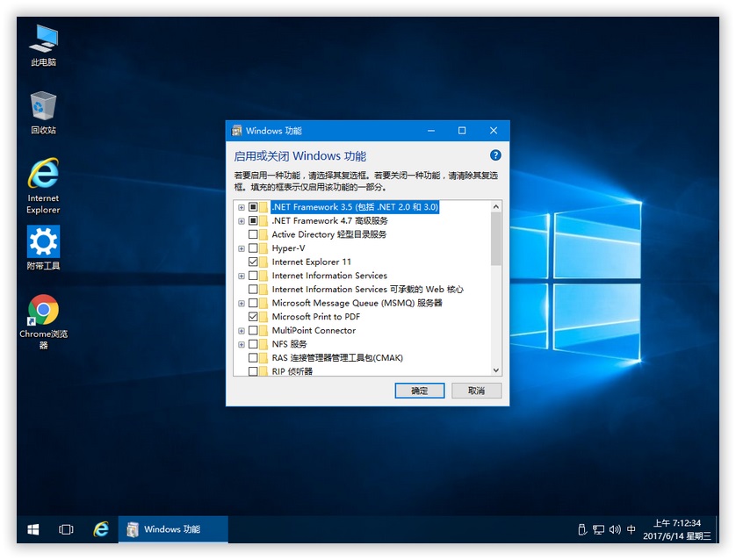
Task: Expand the Internet Information Services node
Action: tap(242, 276)
